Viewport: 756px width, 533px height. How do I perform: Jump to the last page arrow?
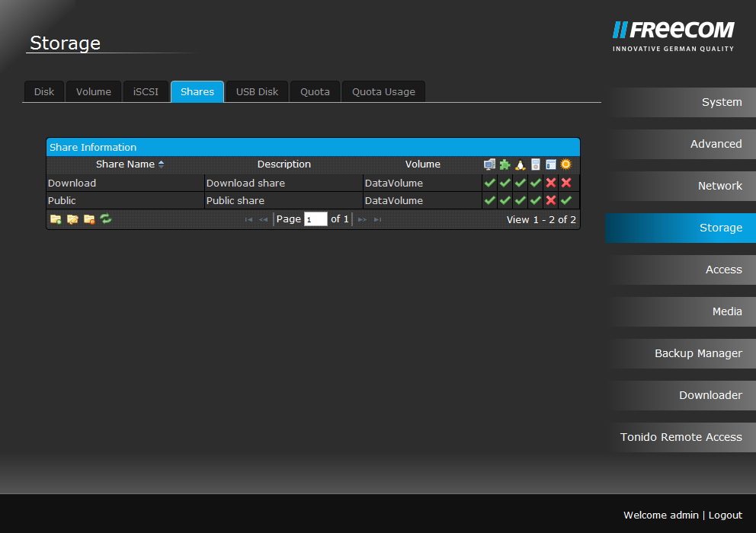pos(377,219)
